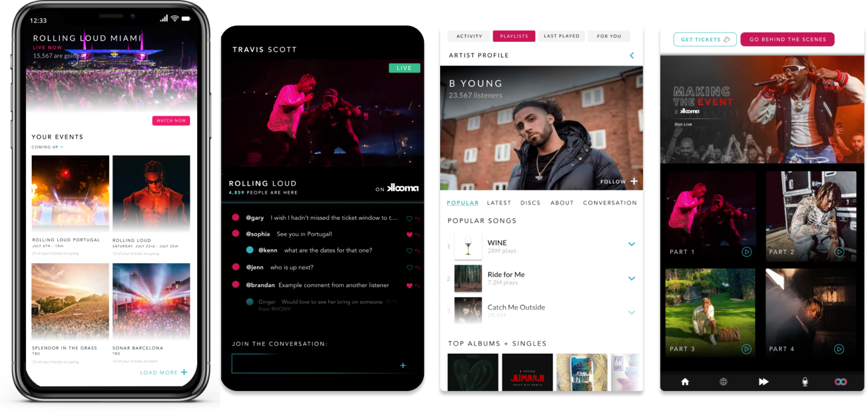The image size is (868, 417).
Task: Like @jenn's comment with heart icon
Action: [409, 268]
